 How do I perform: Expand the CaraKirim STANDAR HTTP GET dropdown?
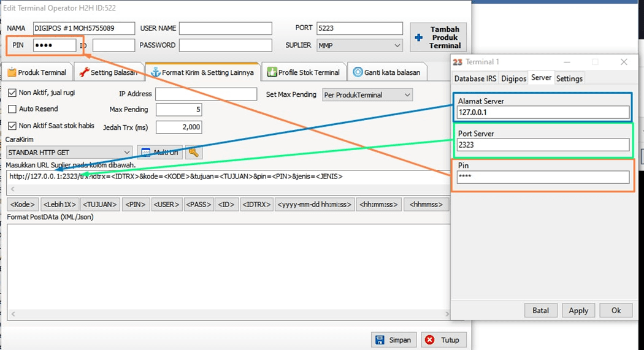coord(127,153)
